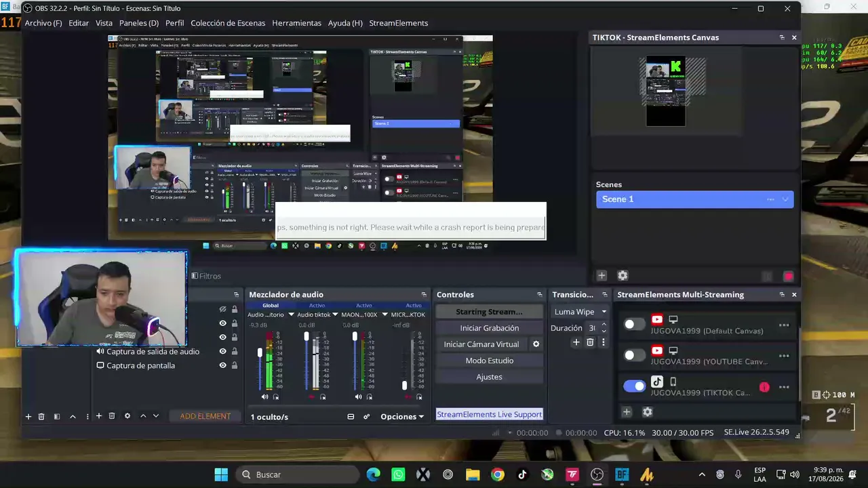
Task: Open Herramientas menu
Action: coord(297,23)
